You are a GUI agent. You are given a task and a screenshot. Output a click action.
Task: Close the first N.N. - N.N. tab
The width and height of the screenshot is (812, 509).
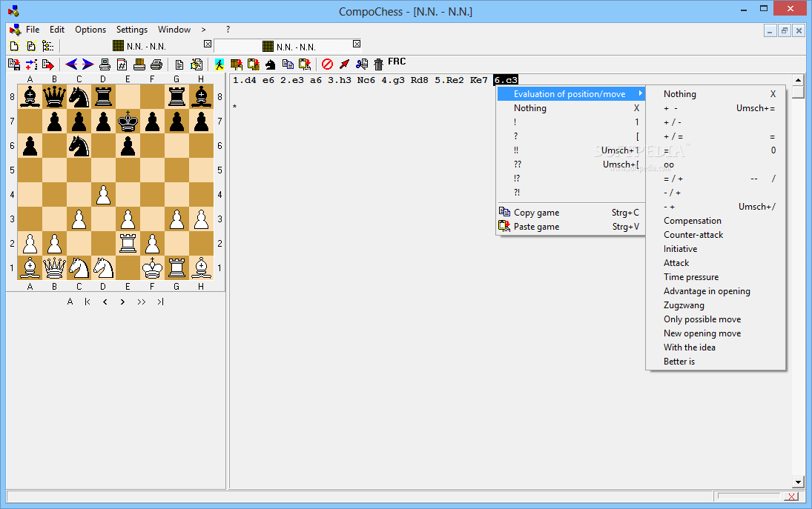coord(208,44)
